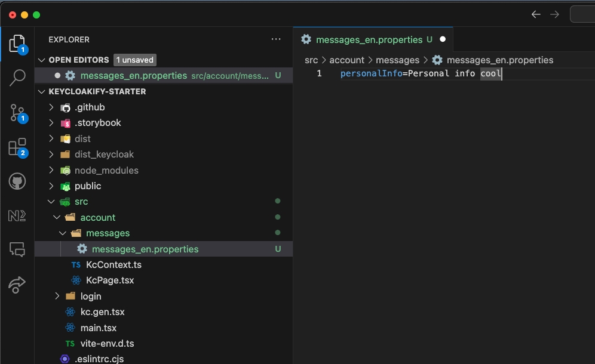
Task: Click the Explorer more actions ellipsis
Action: pyautogui.click(x=275, y=39)
